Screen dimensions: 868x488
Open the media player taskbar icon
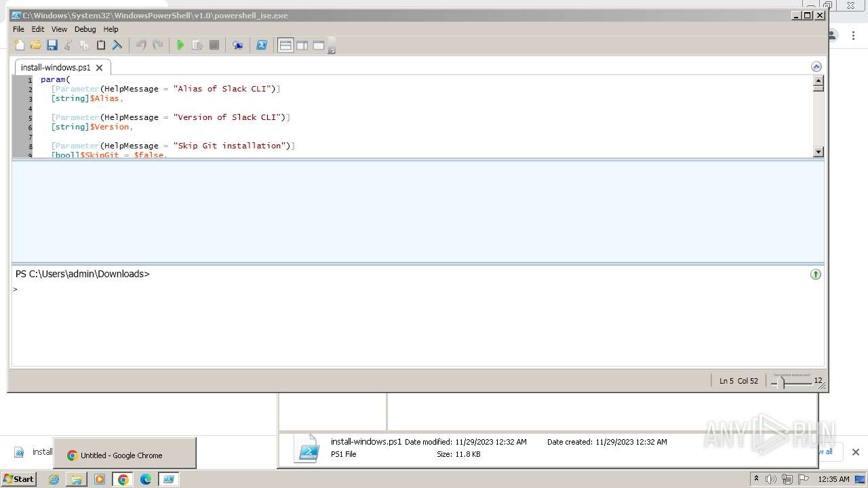[x=100, y=479]
